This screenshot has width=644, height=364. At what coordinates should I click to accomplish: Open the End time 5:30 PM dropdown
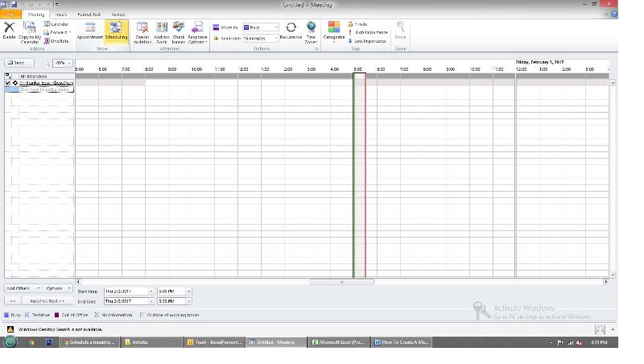click(x=188, y=301)
